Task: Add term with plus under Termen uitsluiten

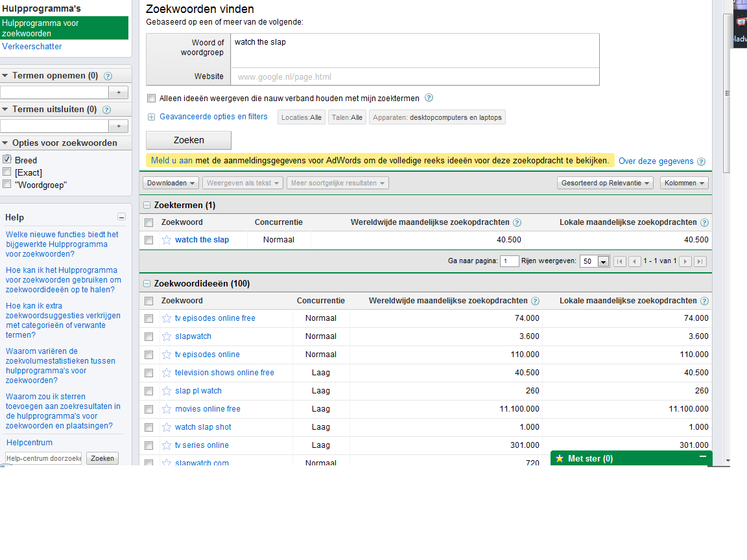Action: point(119,126)
